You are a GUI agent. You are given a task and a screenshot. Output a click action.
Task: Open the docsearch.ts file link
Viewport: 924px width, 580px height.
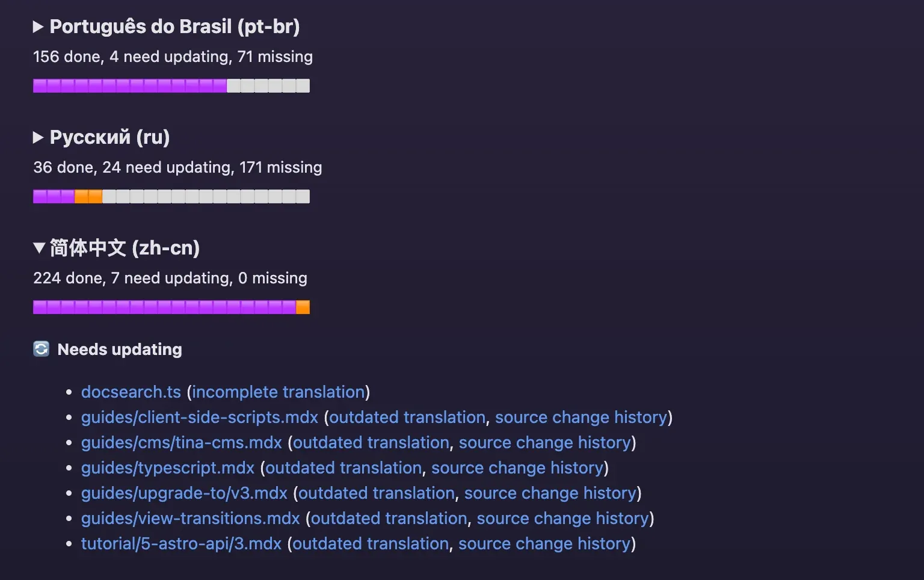131,392
